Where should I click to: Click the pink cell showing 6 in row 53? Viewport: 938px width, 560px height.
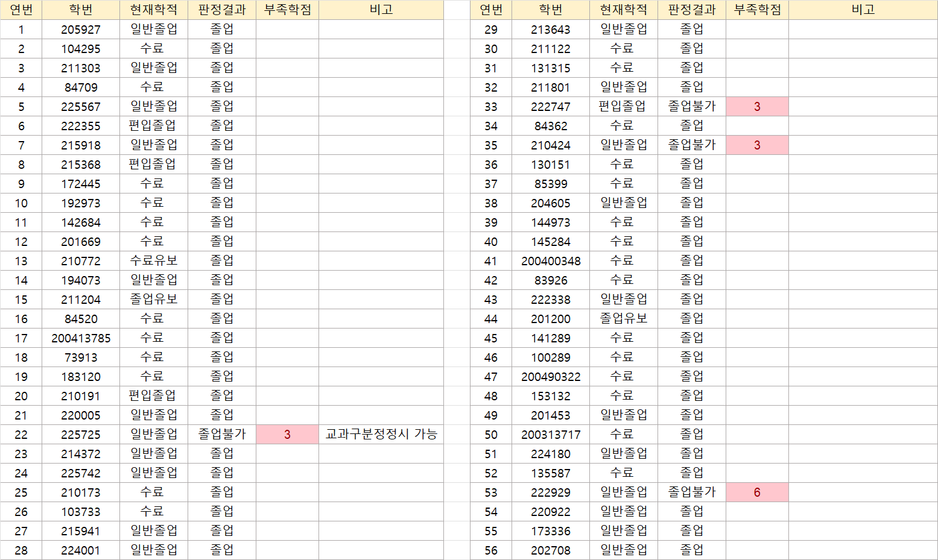(757, 492)
